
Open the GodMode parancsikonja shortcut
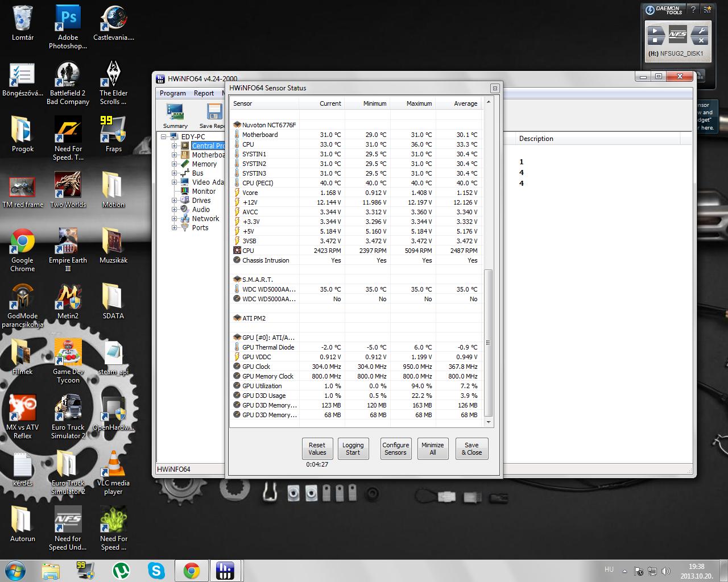tap(23, 306)
